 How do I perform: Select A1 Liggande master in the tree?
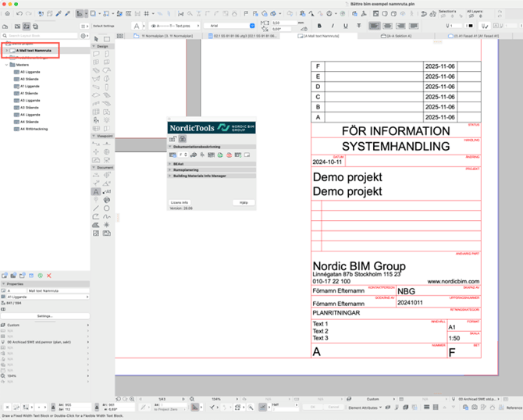point(28,87)
